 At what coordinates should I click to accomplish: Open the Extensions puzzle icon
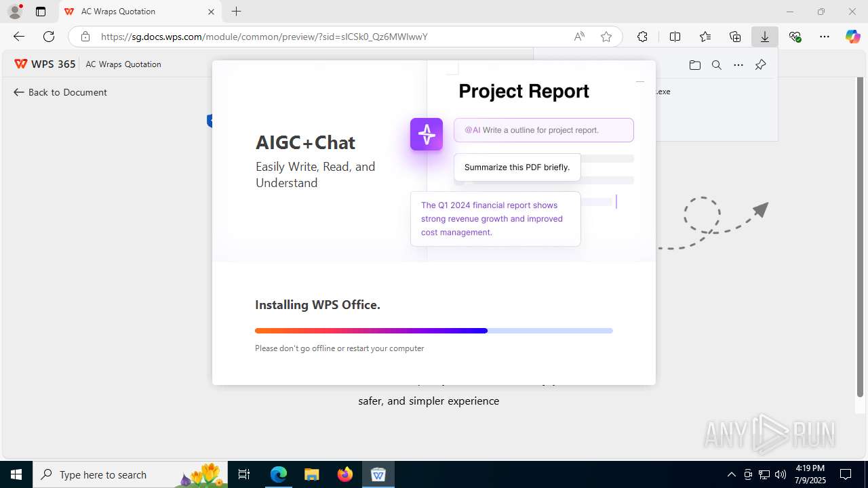coord(642,37)
